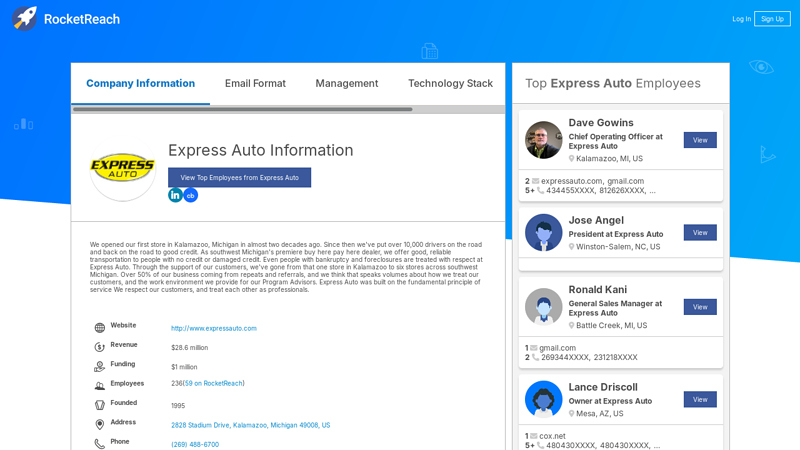Click the Funding hand icon

[x=99, y=366]
